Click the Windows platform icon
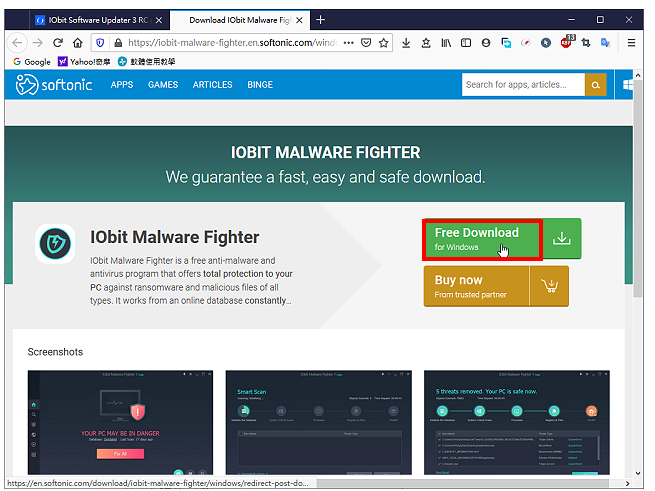This screenshot has height=491, width=655. coord(627,85)
